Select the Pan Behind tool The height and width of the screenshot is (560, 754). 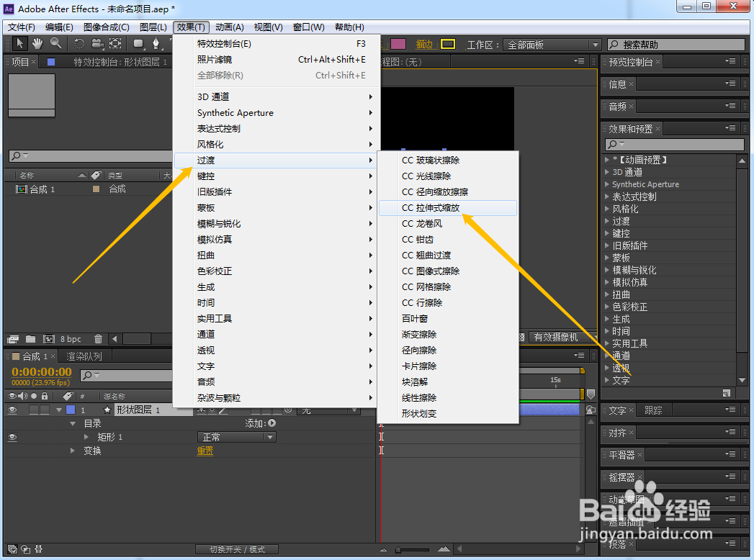point(115,44)
